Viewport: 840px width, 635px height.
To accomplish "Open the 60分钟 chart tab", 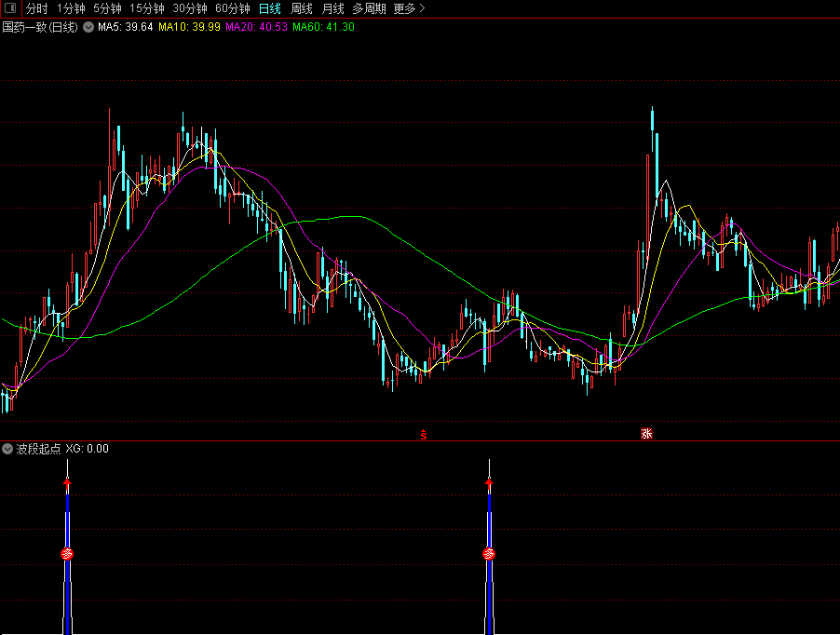I will pyautogui.click(x=233, y=8).
